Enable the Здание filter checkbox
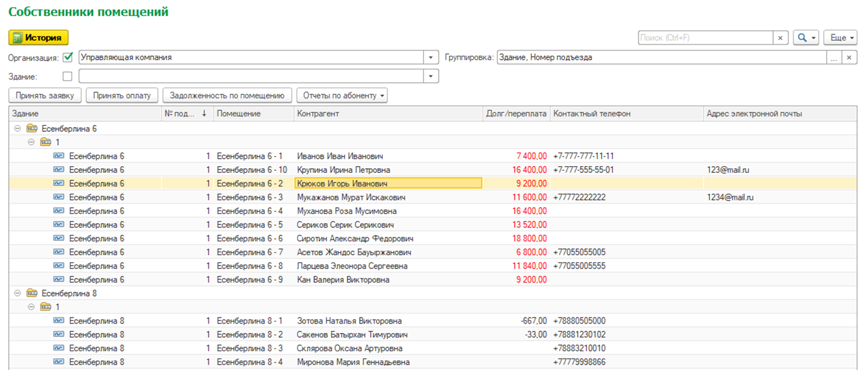The width and height of the screenshot is (868, 372). pyautogui.click(x=67, y=76)
